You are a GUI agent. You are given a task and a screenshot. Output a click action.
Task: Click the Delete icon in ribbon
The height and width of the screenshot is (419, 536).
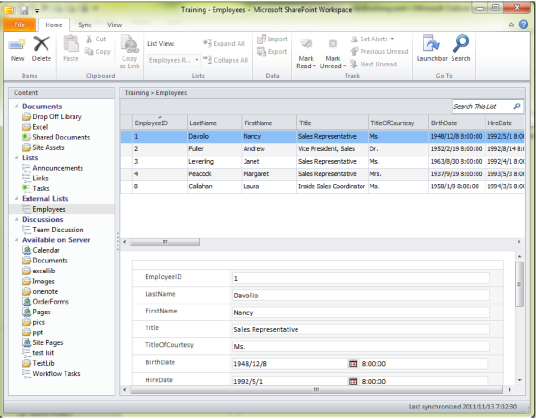[41, 45]
